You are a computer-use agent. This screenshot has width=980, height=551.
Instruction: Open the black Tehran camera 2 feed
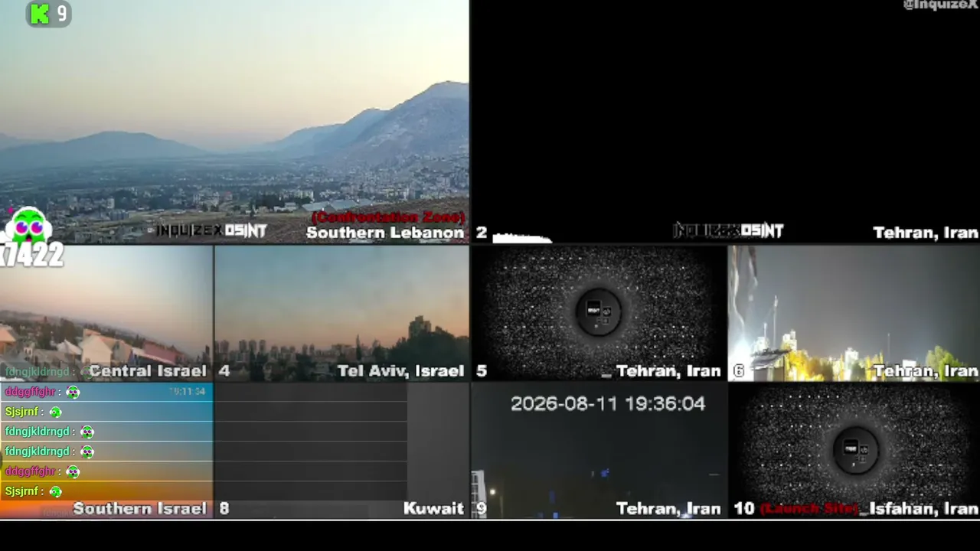tap(725, 122)
